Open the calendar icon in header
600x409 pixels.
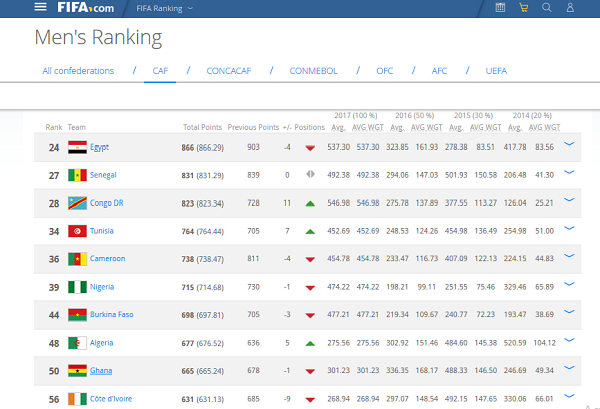500,7
